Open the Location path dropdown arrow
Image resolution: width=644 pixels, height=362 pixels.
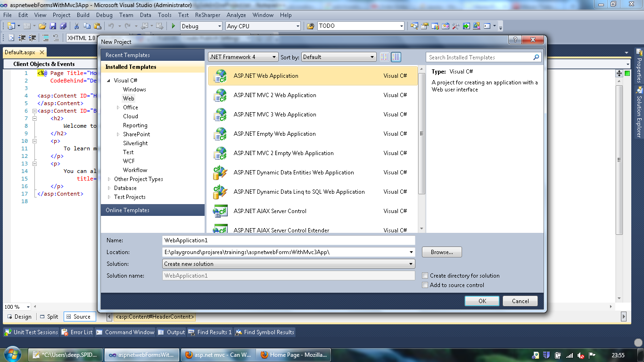(x=411, y=252)
